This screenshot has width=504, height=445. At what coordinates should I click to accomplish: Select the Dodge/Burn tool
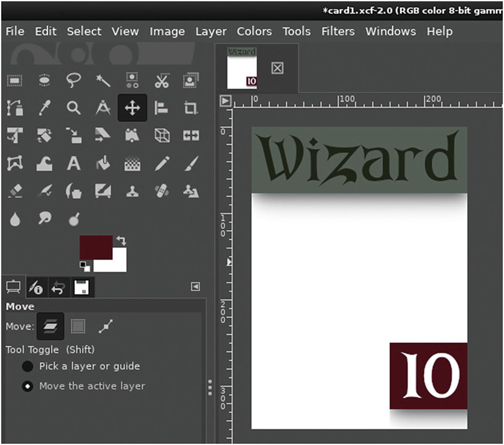pos(74,219)
